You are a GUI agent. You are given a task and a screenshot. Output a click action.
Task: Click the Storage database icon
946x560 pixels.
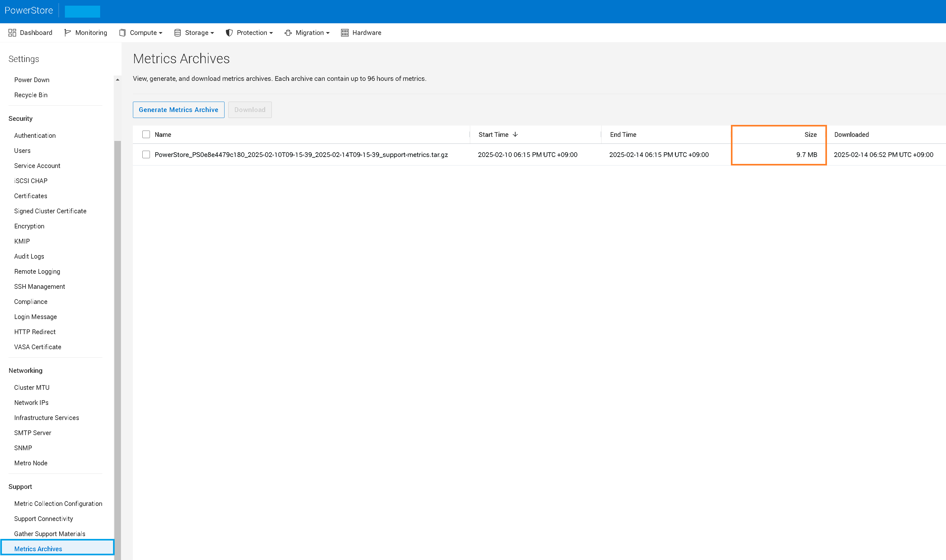pyautogui.click(x=178, y=32)
